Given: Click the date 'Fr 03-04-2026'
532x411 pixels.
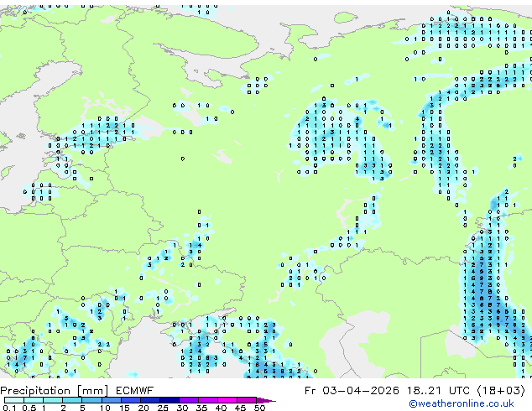Looking at the screenshot, I should tap(352, 391).
